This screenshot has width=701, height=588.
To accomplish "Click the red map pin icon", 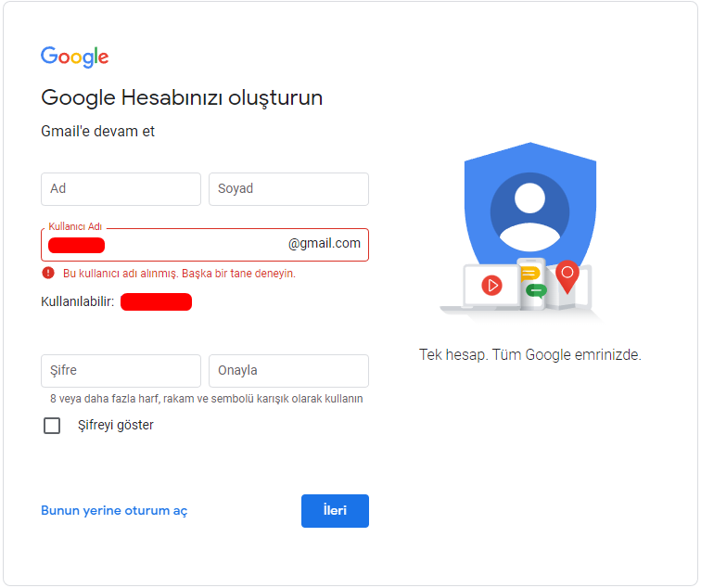I will (x=567, y=276).
